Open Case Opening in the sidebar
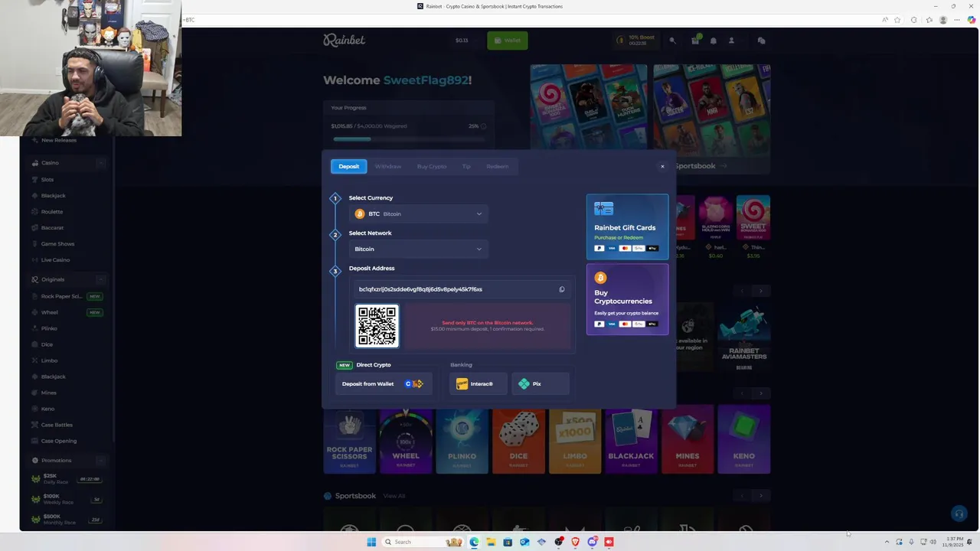The image size is (980, 551). [x=59, y=441]
